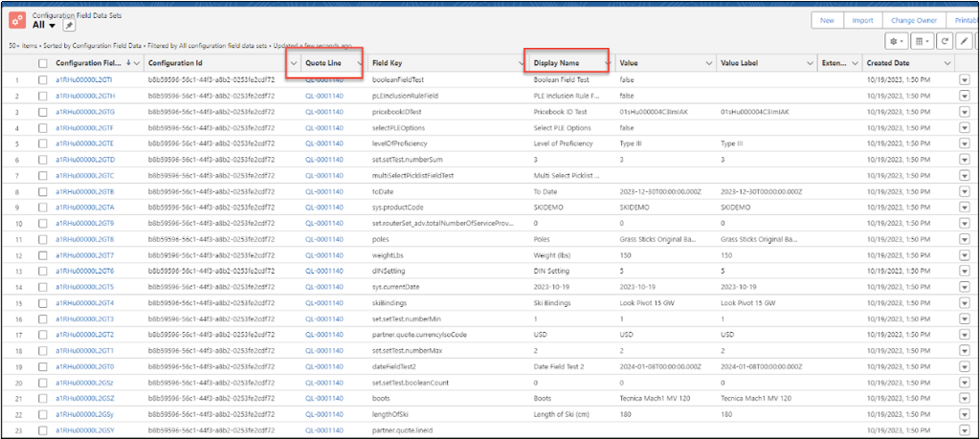Open row actions for dateFieldTest2 row
Screen dimensions: 980x439
tap(964, 366)
